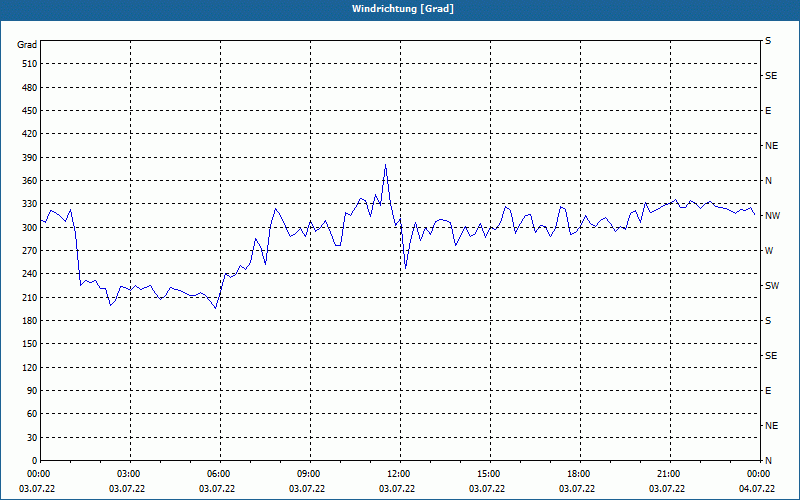This screenshot has height=500, width=800.
Task: Click the 90 degree axis label
Action: tap(32, 391)
